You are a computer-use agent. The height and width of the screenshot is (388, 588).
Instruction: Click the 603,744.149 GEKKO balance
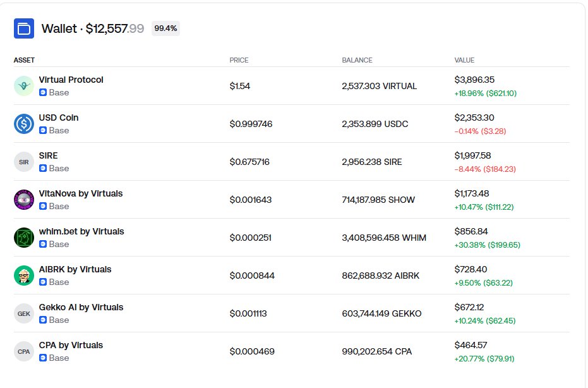(x=381, y=313)
